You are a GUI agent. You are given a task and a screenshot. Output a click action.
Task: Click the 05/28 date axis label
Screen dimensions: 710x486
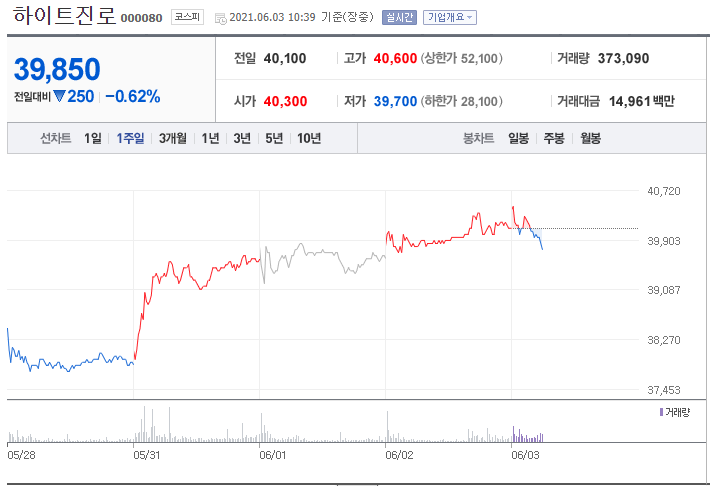pos(21,455)
